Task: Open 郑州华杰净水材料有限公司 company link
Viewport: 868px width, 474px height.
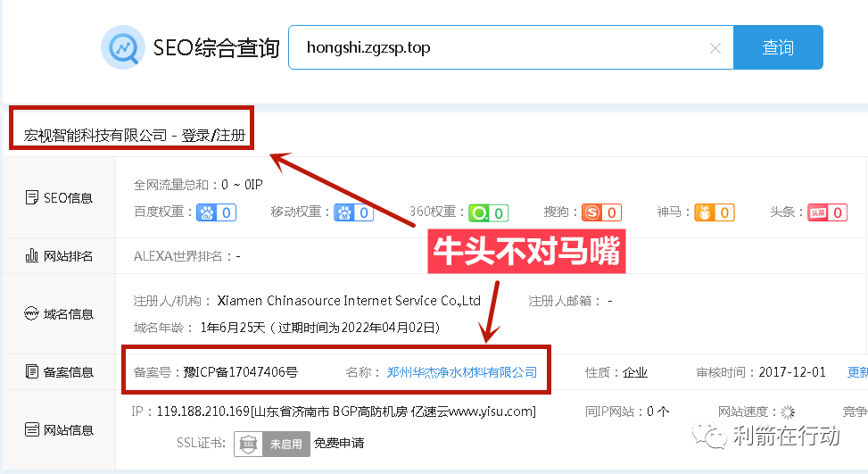Action: tap(462, 372)
